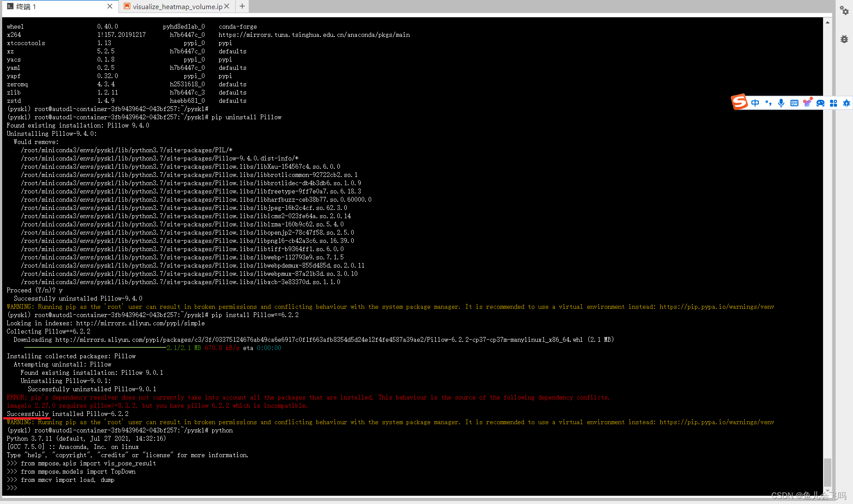Open the Sogou skin customization icon
This screenshot has width=853, height=504.
point(807,102)
